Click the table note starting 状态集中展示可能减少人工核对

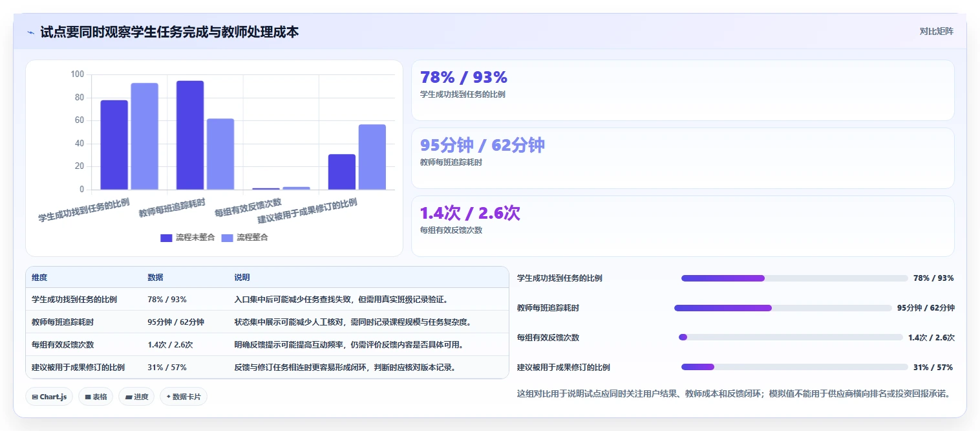pyautogui.click(x=353, y=322)
